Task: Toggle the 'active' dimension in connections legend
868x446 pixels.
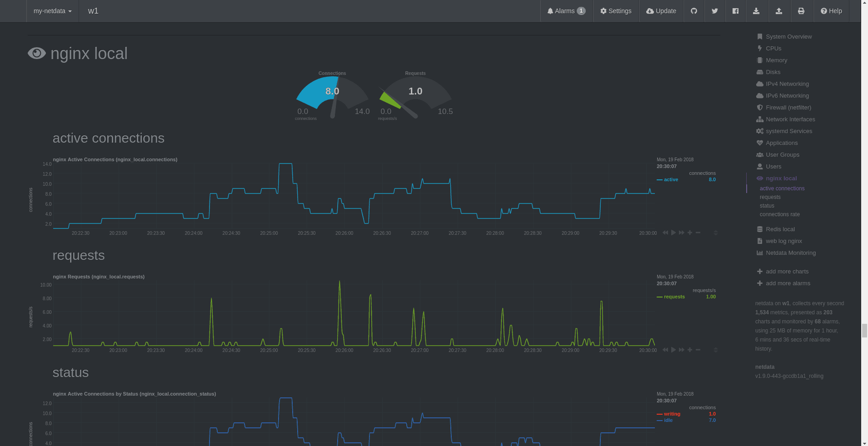Action: (x=671, y=179)
